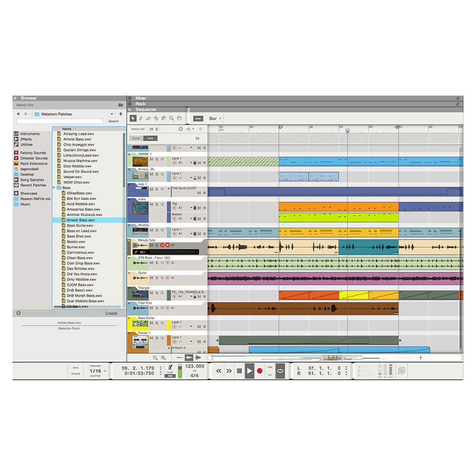Screen dimensions: 476x476
Task: Open the Malstrom Patches folder dropdown
Action: (x=112, y=114)
